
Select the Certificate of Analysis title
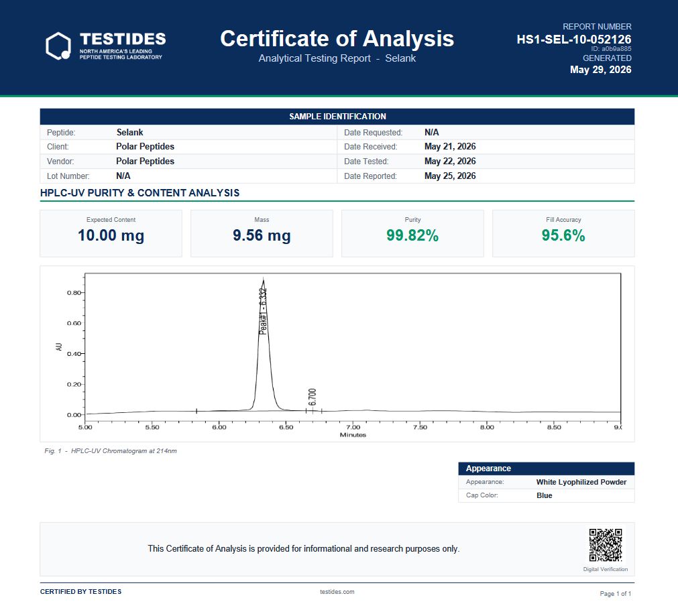[x=337, y=38]
